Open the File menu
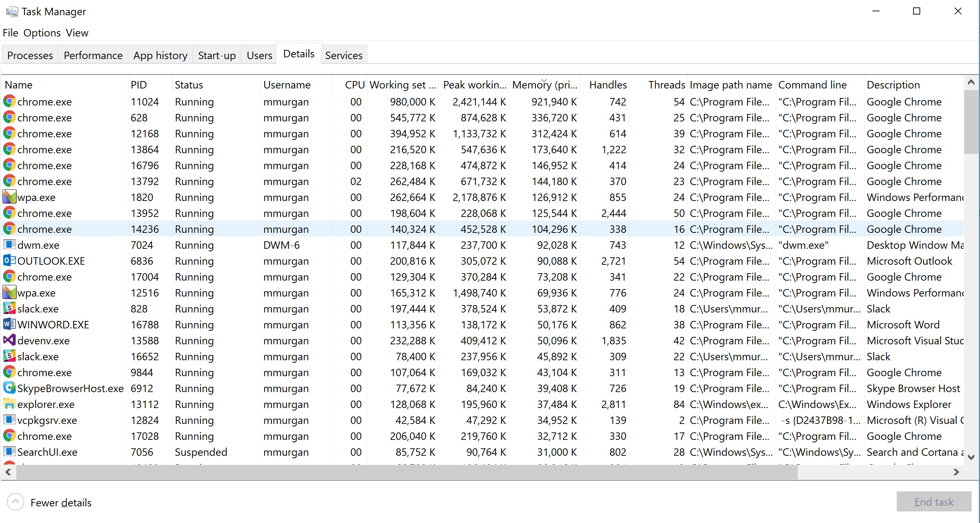The image size is (980, 523). click(10, 33)
